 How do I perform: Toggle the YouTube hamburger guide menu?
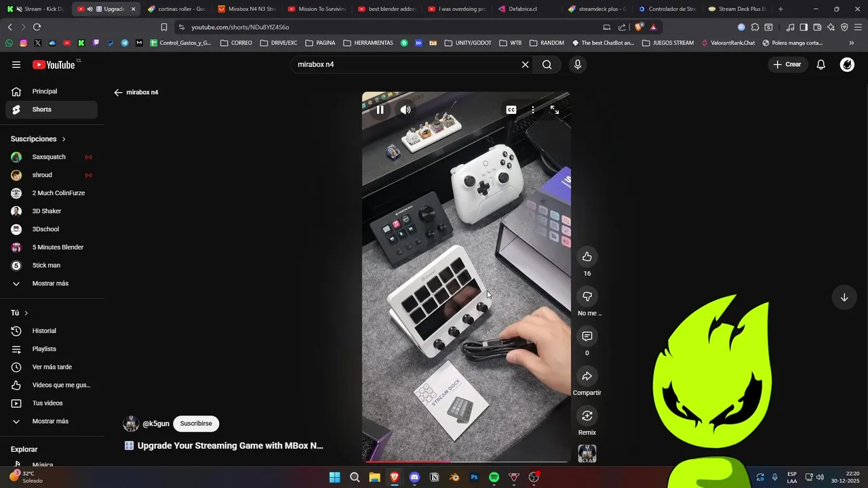click(x=16, y=64)
